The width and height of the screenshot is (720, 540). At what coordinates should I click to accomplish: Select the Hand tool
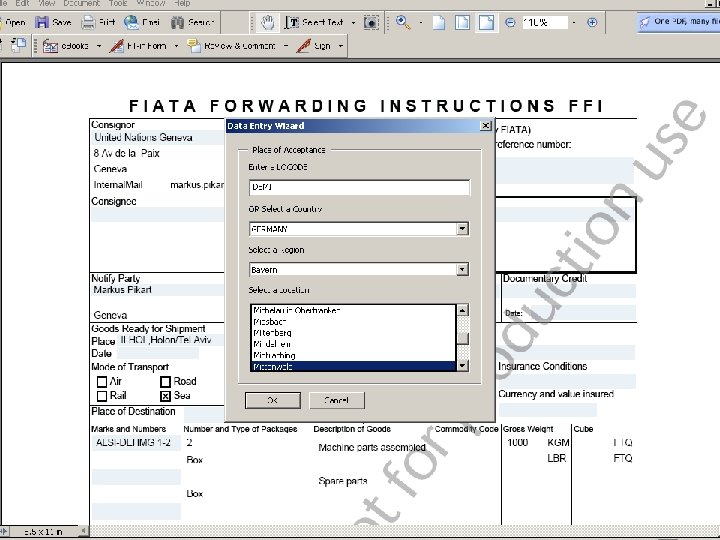tap(268, 22)
